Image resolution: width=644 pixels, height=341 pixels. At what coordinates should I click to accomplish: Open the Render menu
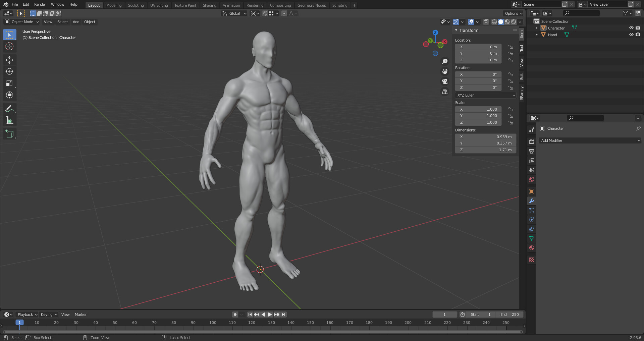click(x=40, y=4)
